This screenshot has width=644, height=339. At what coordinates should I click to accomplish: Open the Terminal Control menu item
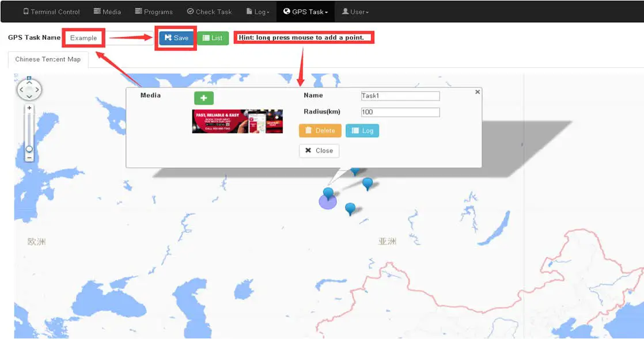pos(51,12)
